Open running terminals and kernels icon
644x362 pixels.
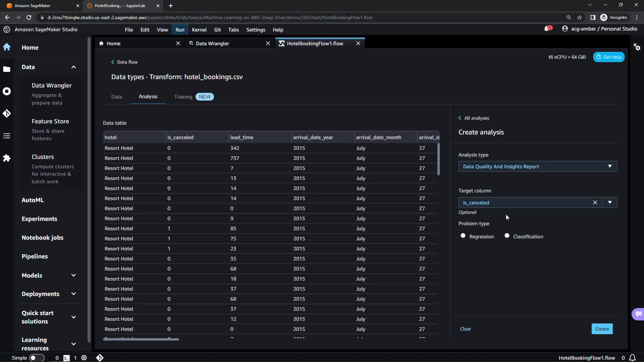click(x=7, y=92)
